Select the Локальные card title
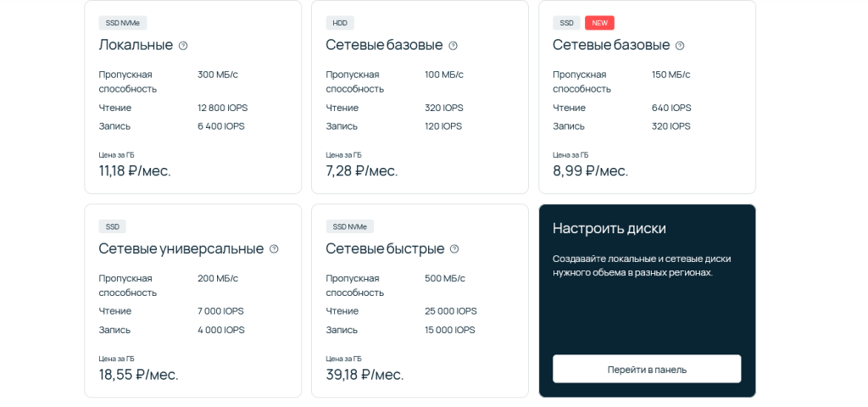This screenshot has height=407, width=868. click(136, 45)
